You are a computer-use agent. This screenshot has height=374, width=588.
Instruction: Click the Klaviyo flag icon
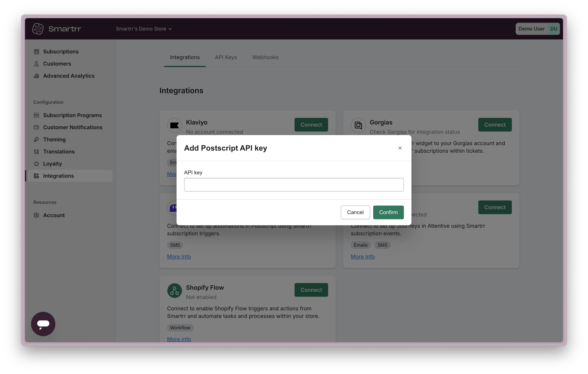coord(175,125)
